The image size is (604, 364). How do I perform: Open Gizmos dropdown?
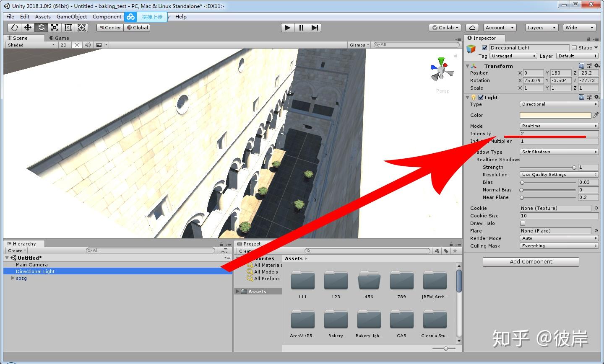359,45
